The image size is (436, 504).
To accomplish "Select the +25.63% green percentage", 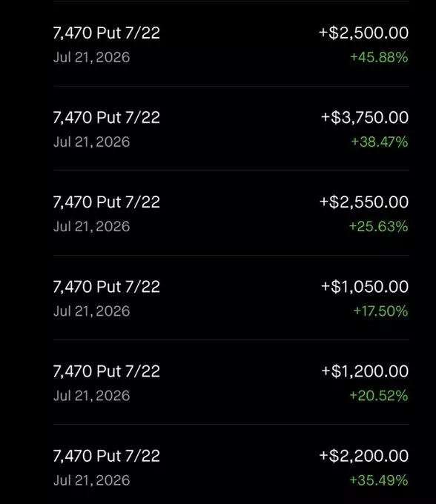I will 378,226.
